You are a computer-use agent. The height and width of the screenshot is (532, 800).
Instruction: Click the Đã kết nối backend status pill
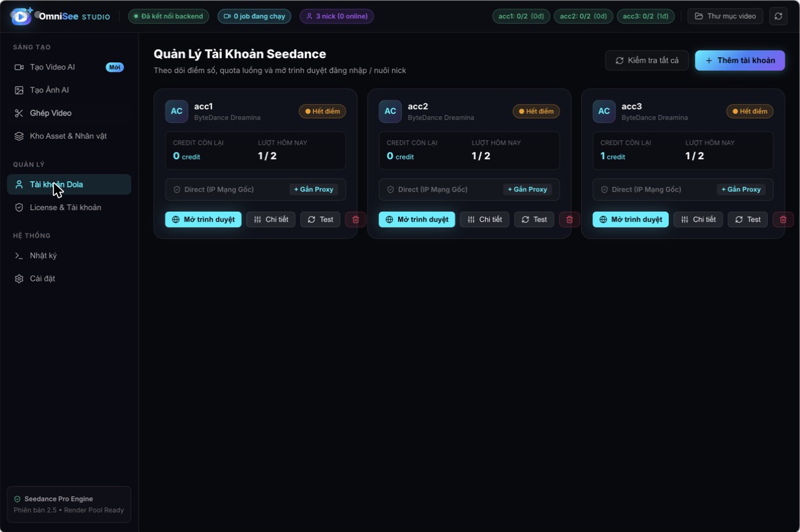[168, 16]
